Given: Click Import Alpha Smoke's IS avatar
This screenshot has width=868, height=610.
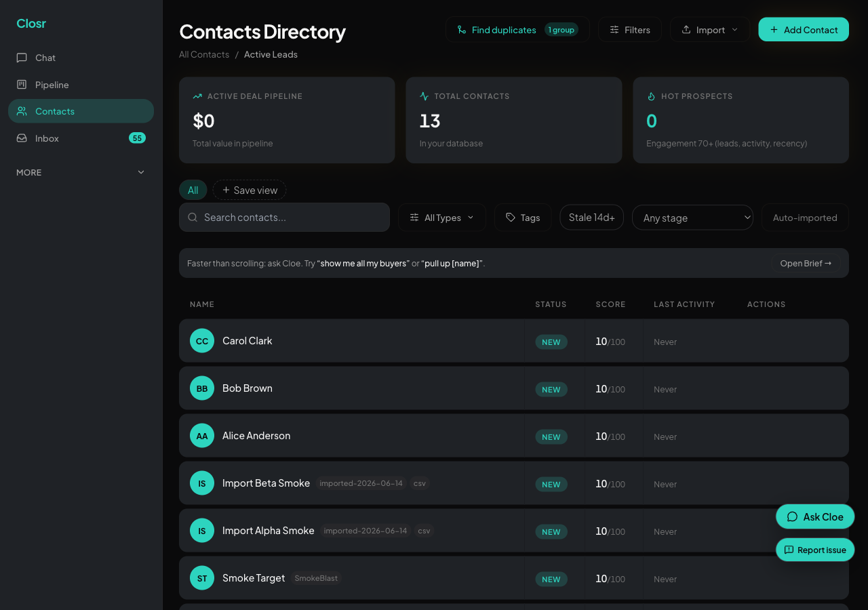Looking at the screenshot, I should [x=202, y=531].
